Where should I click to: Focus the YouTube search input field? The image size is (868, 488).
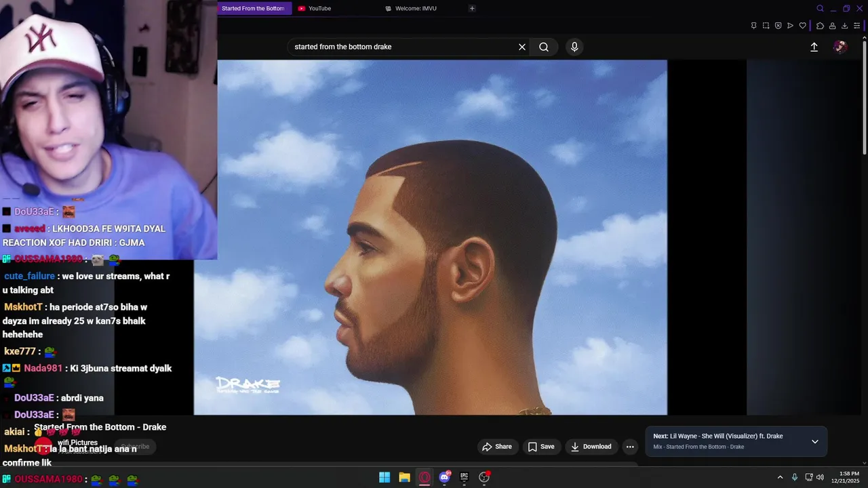pyautogui.click(x=403, y=47)
